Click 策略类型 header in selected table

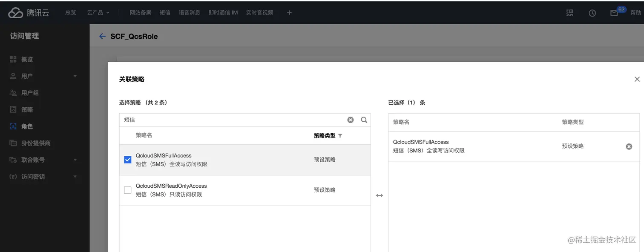click(x=573, y=122)
